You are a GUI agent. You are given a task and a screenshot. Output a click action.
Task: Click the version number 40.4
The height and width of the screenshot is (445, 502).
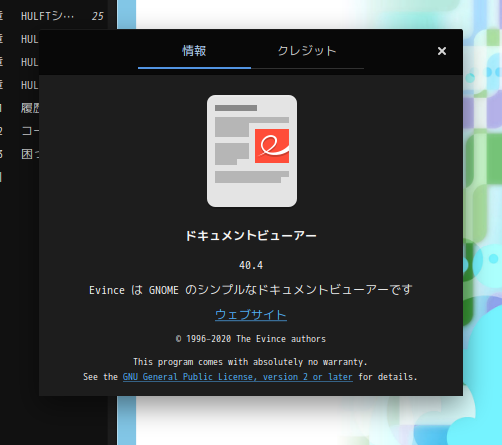(251, 265)
